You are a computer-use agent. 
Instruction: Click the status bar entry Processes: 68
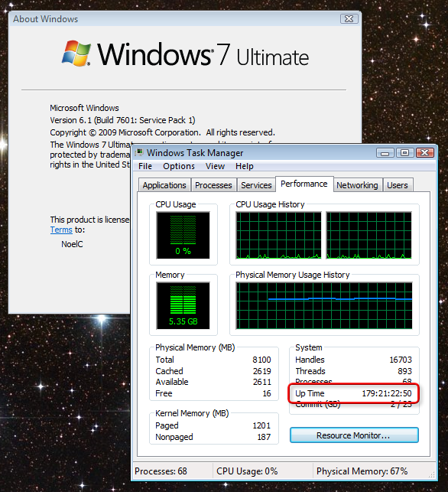click(161, 471)
